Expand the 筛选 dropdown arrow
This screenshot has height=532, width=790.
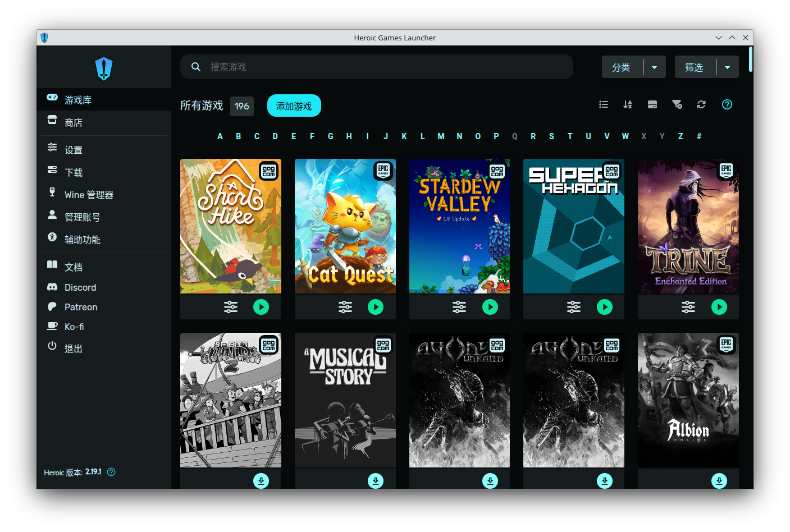pos(728,67)
